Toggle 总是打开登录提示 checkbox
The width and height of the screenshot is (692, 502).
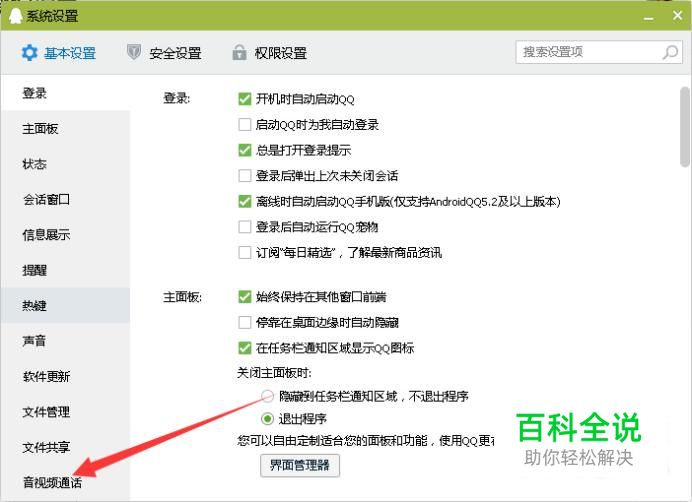click(244, 150)
